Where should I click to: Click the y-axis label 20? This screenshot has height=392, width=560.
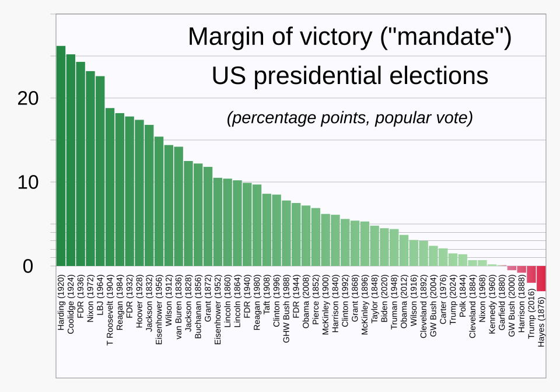point(27,98)
